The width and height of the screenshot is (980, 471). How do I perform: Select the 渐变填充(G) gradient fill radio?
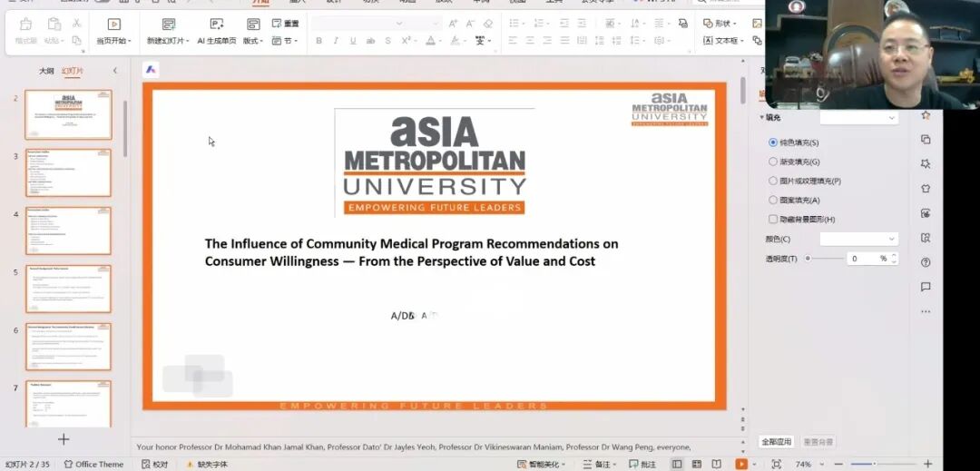pyautogui.click(x=773, y=162)
